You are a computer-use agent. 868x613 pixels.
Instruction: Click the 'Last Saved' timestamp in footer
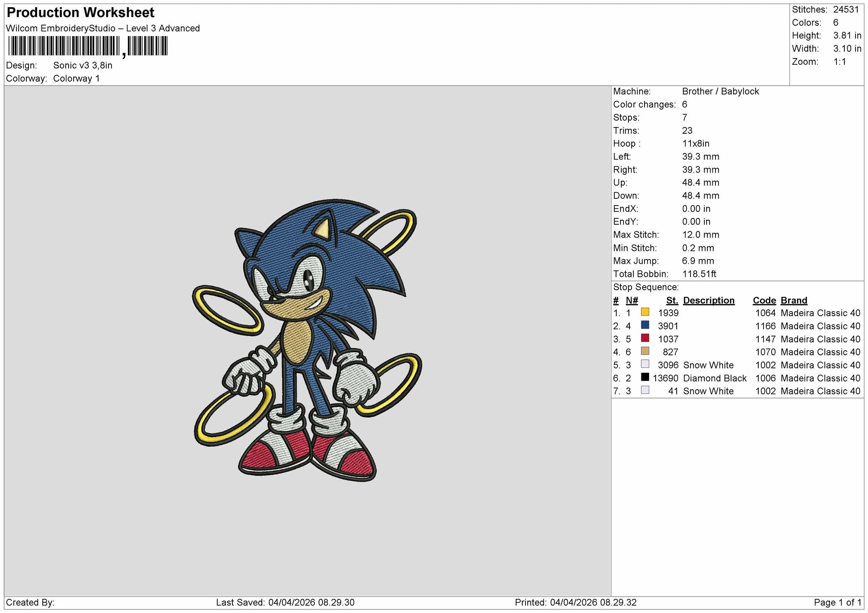(285, 603)
